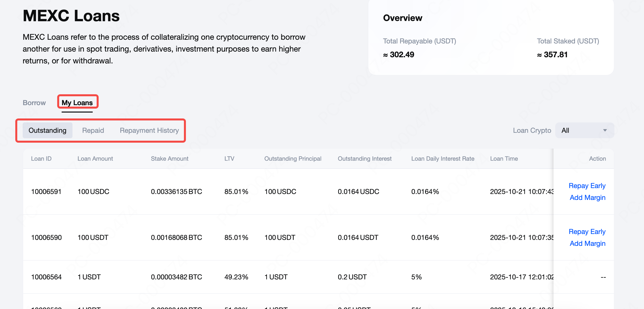Screen dimensions: 644x309
Task: Click the All selection in Loan Crypto
Action: pos(566,130)
